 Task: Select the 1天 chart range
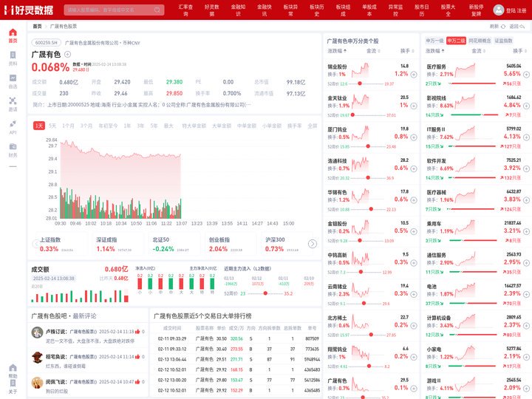pos(39,126)
